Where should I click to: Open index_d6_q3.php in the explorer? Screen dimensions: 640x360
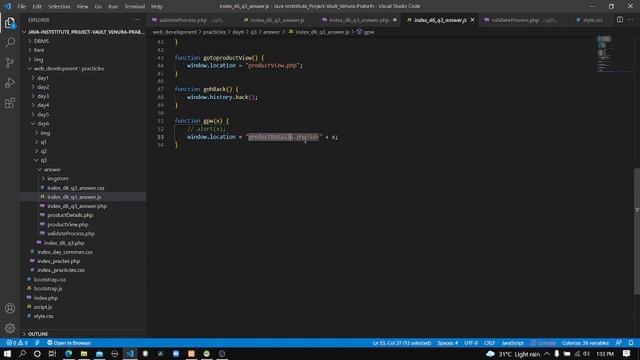pyautogui.click(x=64, y=243)
